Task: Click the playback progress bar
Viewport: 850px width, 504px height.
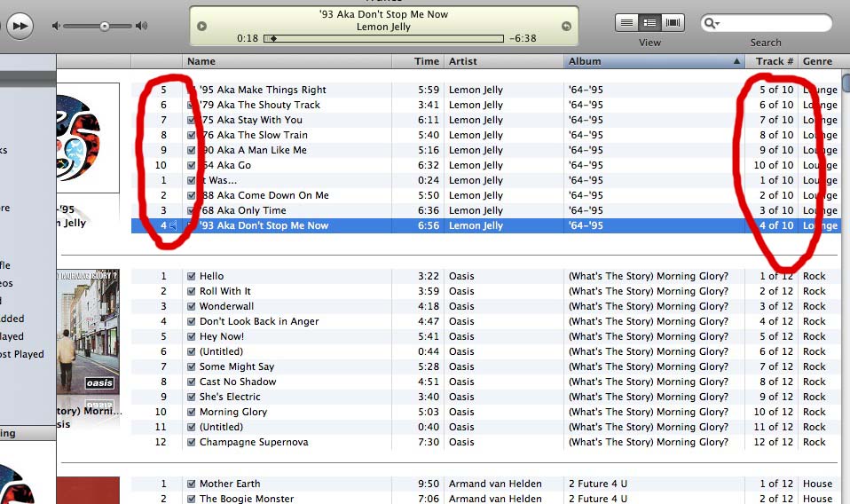Action: (x=384, y=38)
